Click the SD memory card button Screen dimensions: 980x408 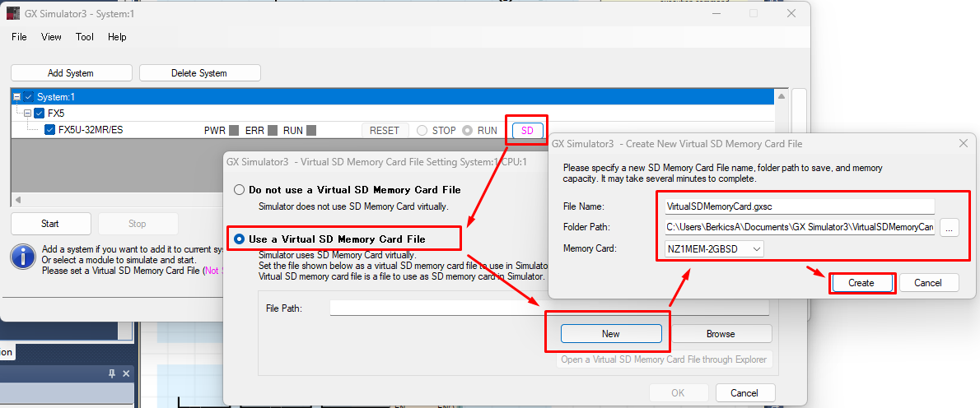pyautogui.click(x=528, y=131)
